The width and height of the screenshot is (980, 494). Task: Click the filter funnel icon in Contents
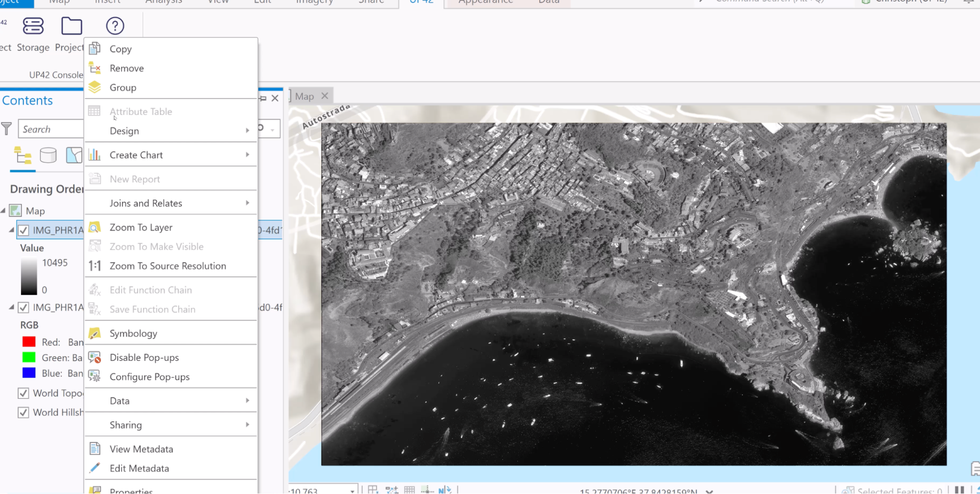(6, 129)
